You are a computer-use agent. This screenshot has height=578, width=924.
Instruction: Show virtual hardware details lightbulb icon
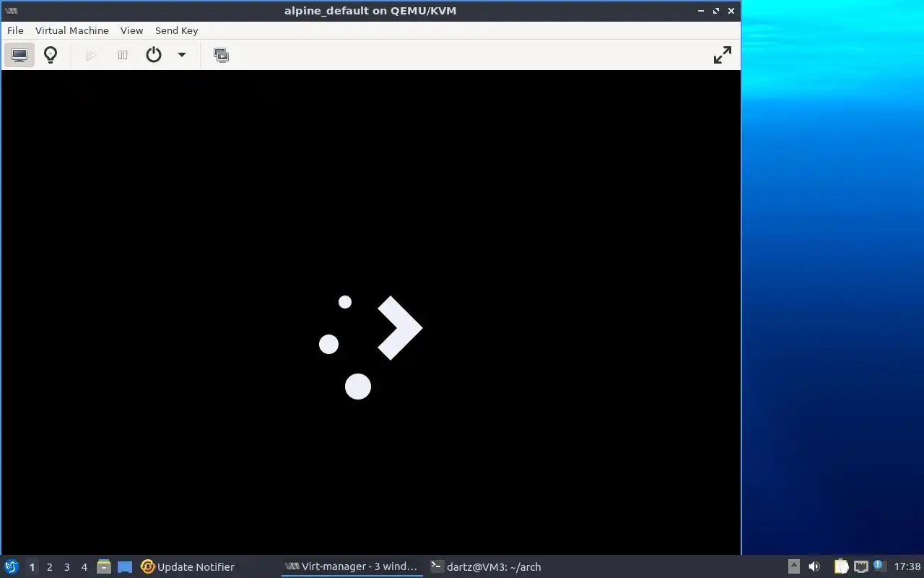pyautogui.click(x=51, y=55)
